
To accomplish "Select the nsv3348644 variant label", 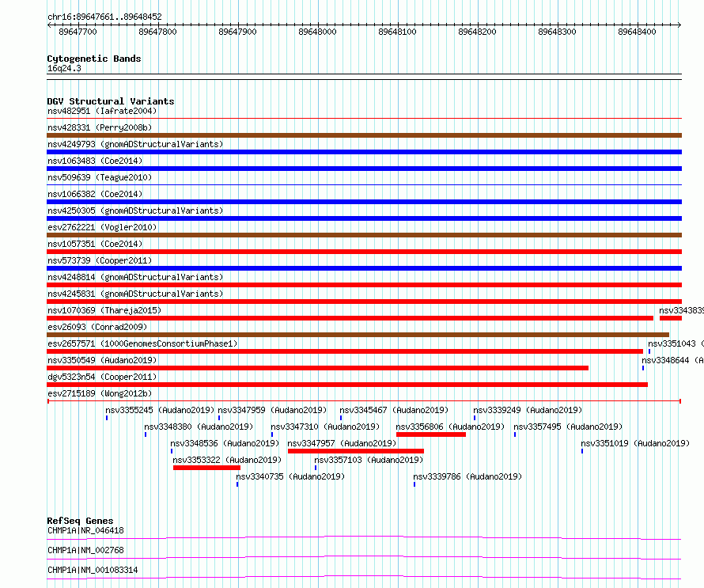I will [x=672, y=360].
